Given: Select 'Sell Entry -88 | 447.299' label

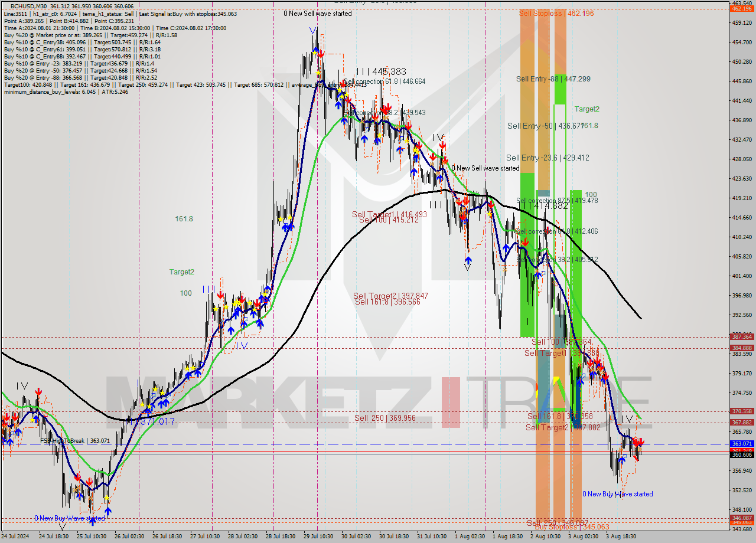Looking at the screenshot, I should 553,78.
